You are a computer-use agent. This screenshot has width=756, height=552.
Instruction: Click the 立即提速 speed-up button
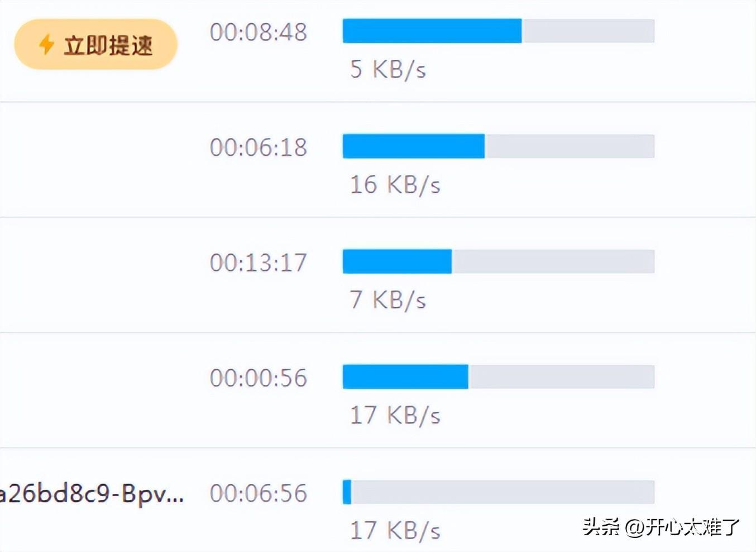click(x=95, y=45)
